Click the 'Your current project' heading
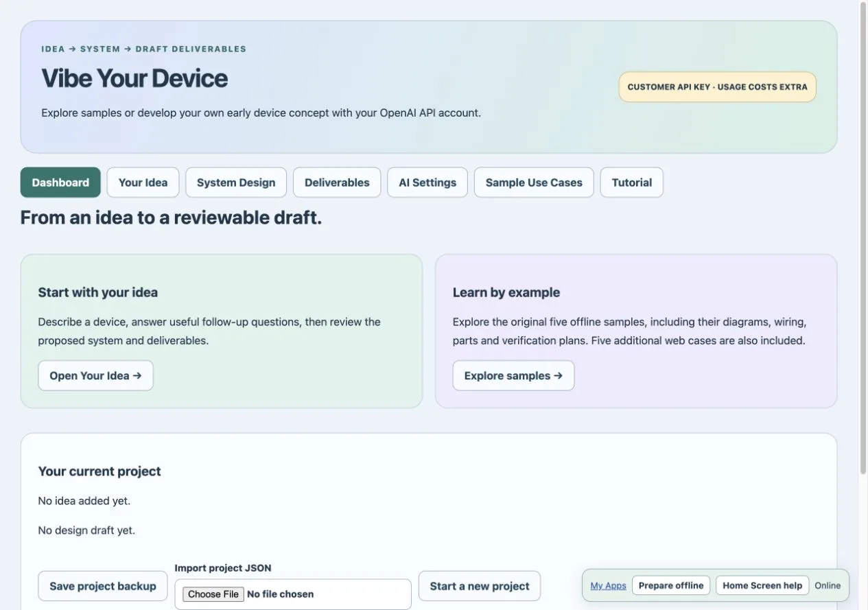 click(99, 471)
